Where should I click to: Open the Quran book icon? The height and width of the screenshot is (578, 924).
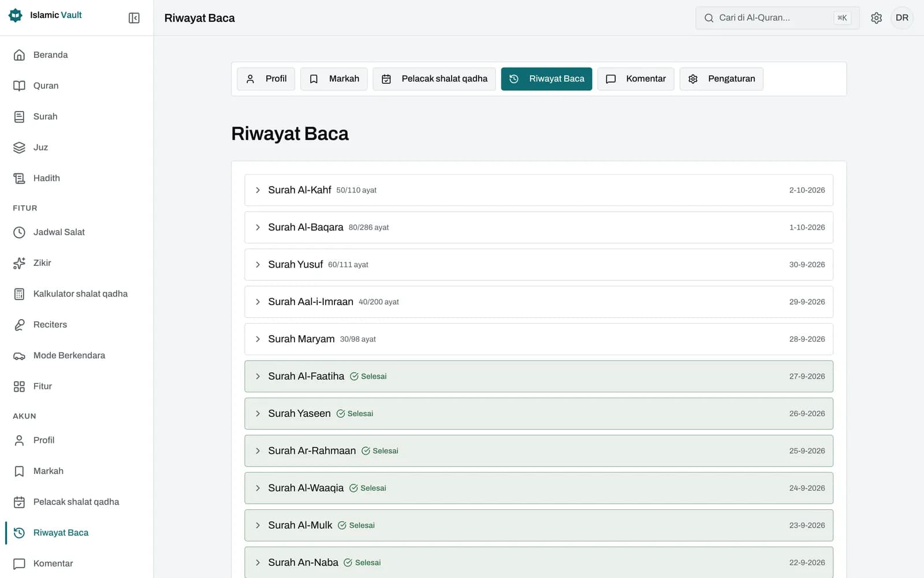(19, 86)
